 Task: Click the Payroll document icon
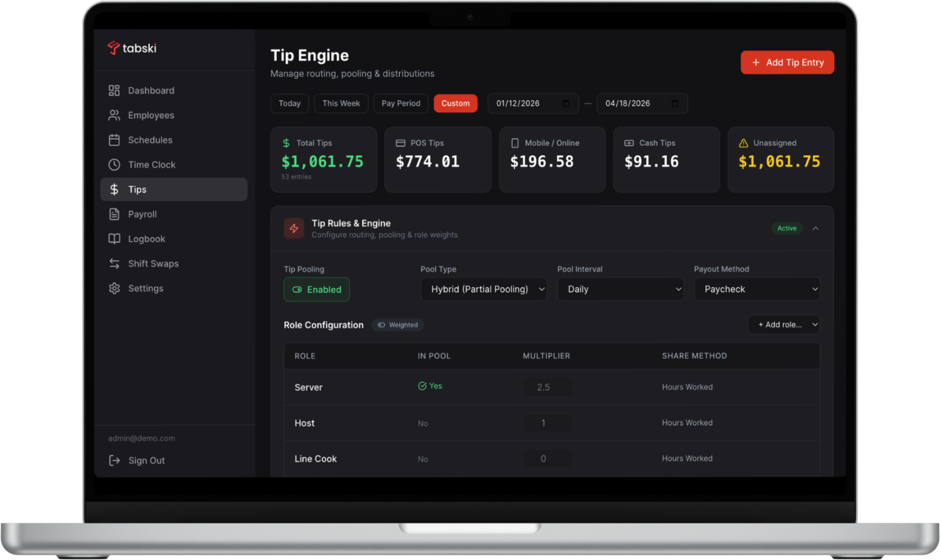pyautogui.click(x=114, y=214)
